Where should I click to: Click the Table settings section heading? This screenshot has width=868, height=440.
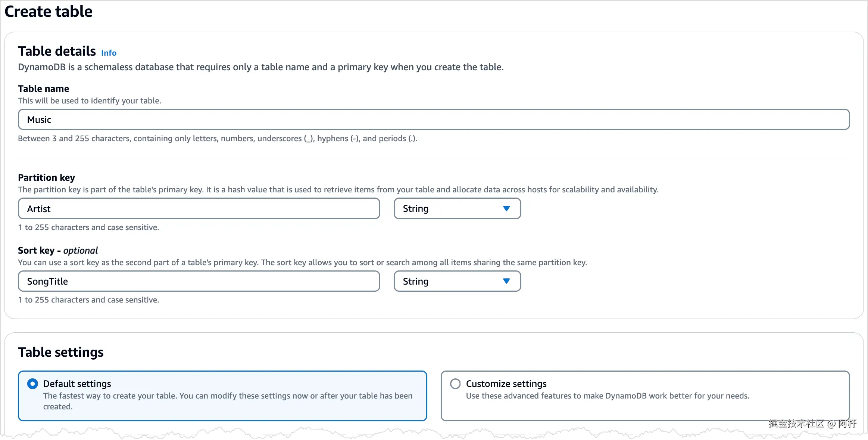coord(61,352)
